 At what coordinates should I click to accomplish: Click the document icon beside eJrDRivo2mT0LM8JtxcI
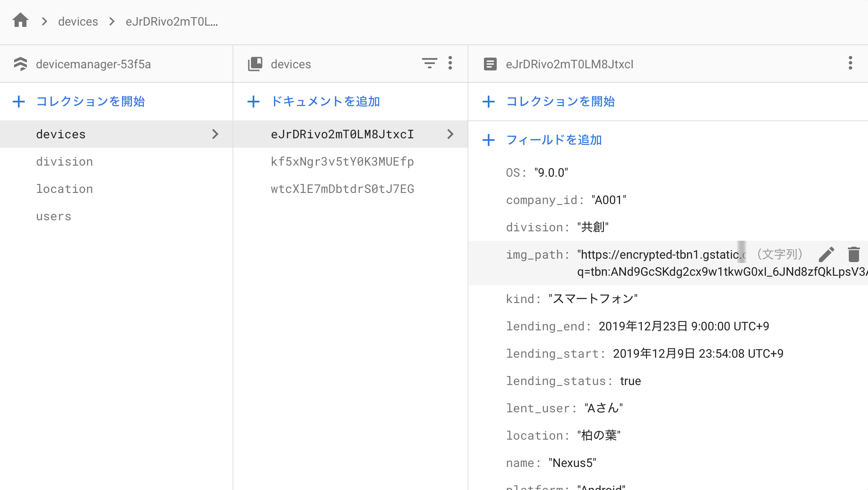pyautogui.click(x=490, y=64)
